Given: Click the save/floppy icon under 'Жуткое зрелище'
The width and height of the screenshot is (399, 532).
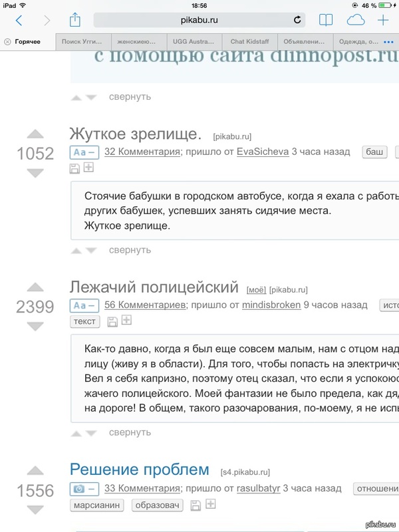Looking at the screenshot, I should click(x=74, y=169).
